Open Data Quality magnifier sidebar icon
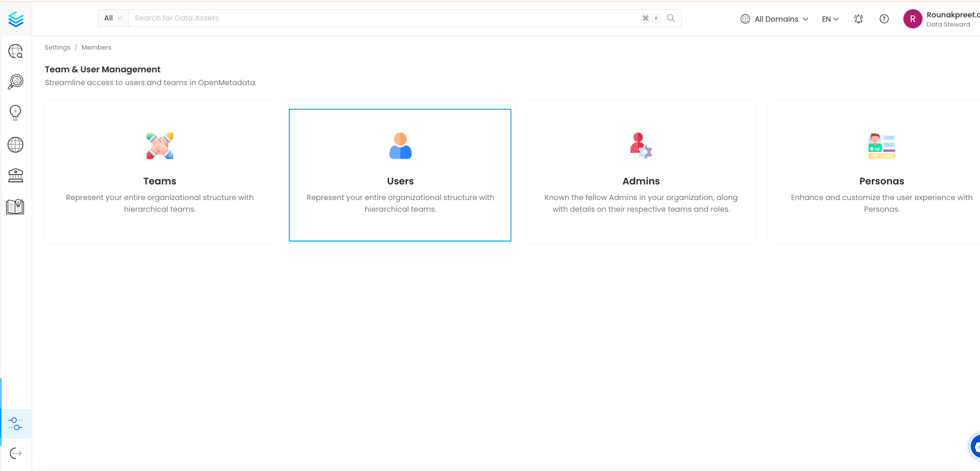Screen dimensions: 980x471 tap(16, 81)
